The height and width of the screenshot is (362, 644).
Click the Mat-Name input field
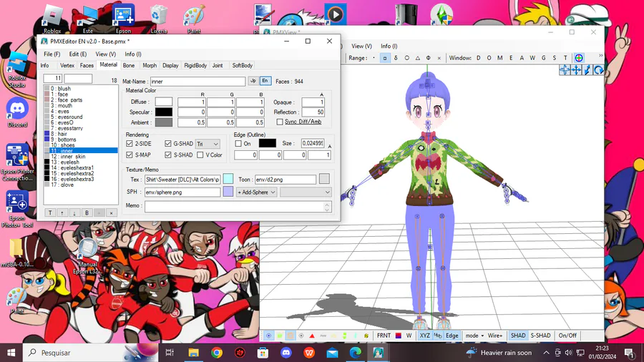(x=197, y=82)
